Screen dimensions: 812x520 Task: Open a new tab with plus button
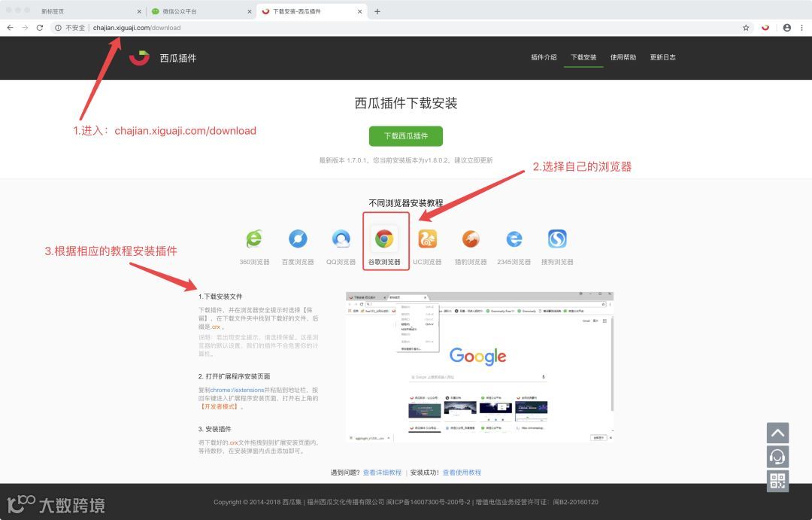pos(377,11)
